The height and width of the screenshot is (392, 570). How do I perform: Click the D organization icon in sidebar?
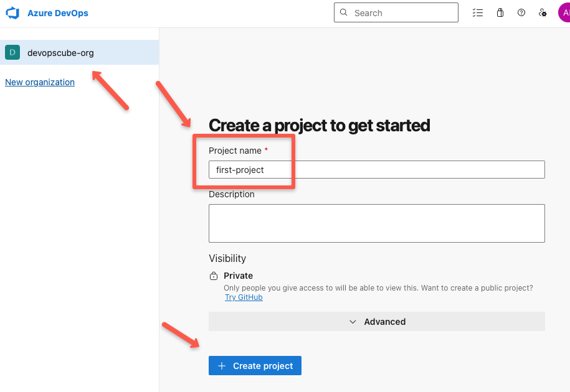pos(12,52)
